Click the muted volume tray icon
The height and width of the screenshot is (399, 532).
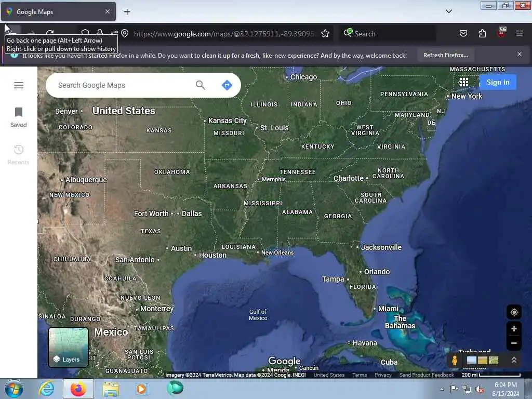tap(480, 389)
